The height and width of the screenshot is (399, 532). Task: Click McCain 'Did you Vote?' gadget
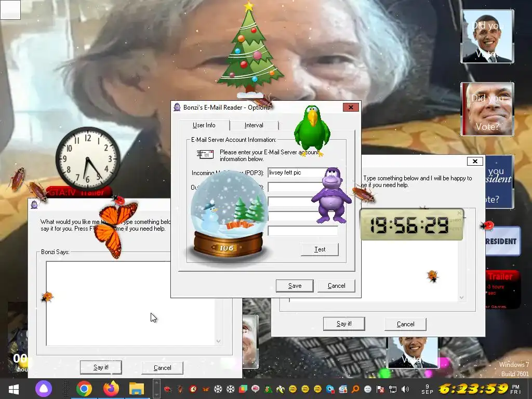pos(487,109)
